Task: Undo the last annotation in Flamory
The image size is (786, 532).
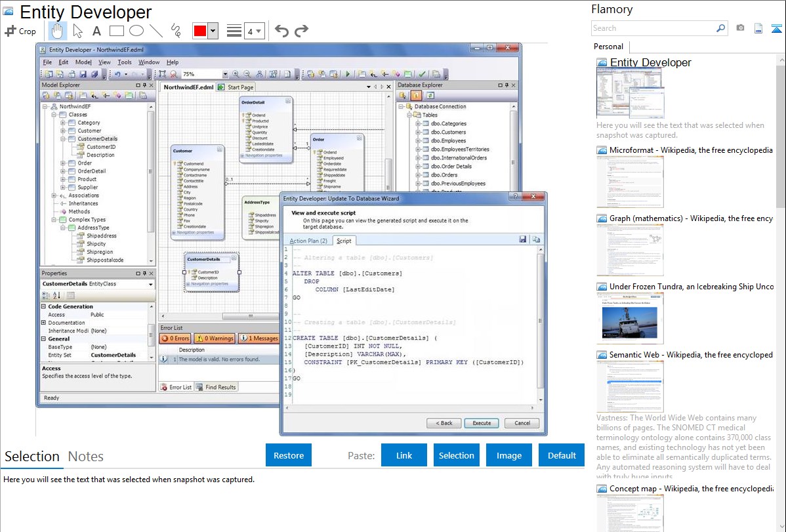Action: pos(281,31)
